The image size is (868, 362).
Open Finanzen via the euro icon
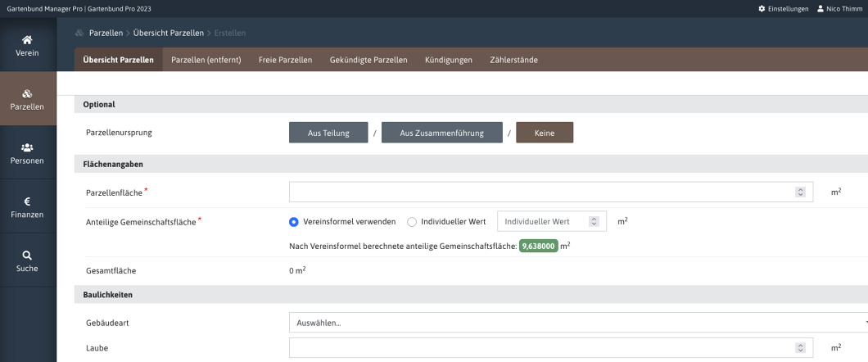27,201
